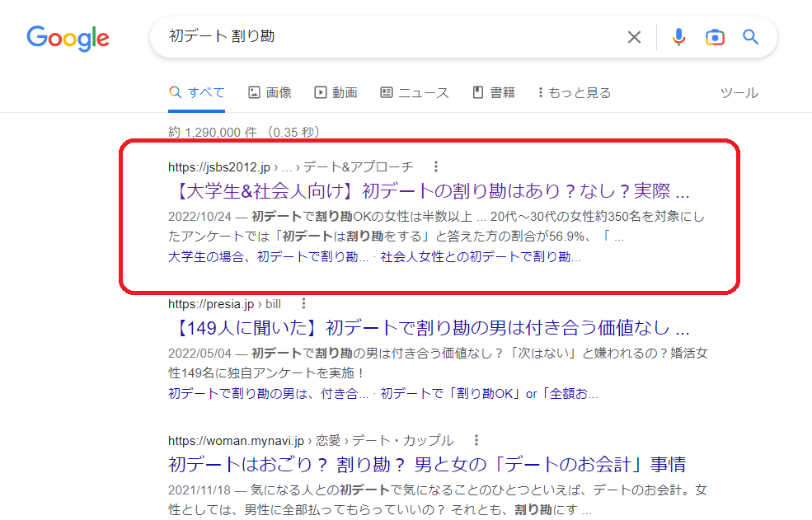812x520 pixels.
Task: Click the https://presia.jp › bill URL
Action: [x=225, y=304]
